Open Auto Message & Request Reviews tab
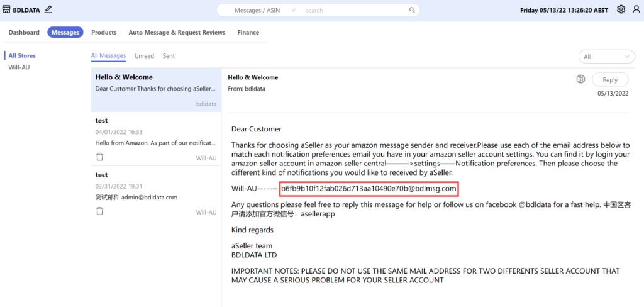The height and width of the screenshot is (307, 644). tap(177, 33)
